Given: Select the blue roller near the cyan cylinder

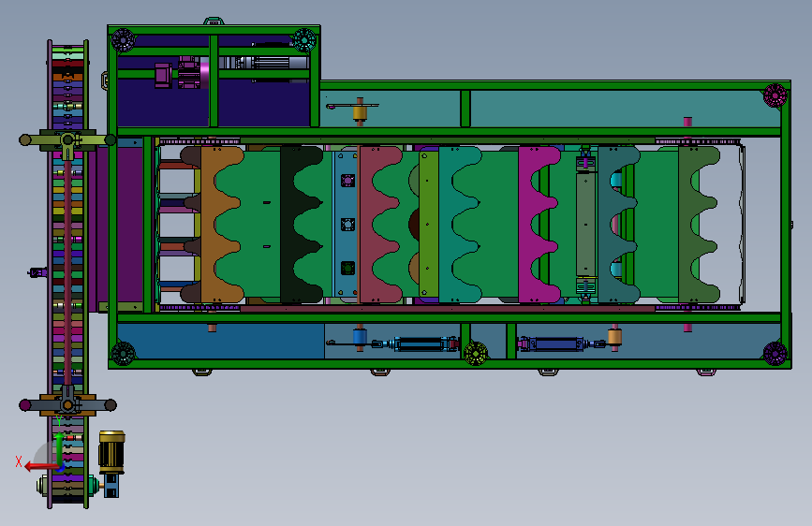Looking at the screenshot, I should pos(360,338).
